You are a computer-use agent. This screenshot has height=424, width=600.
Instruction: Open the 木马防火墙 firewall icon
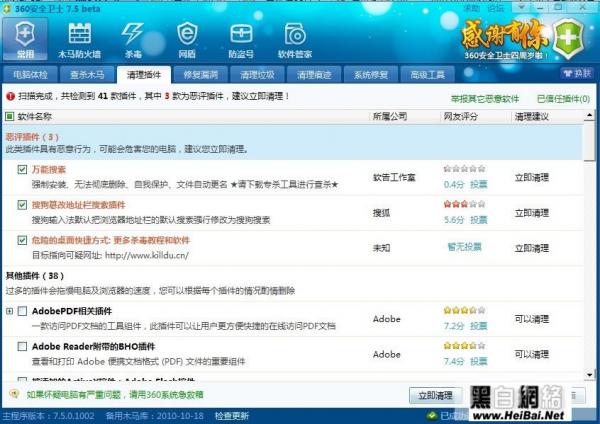click(78, 38)
